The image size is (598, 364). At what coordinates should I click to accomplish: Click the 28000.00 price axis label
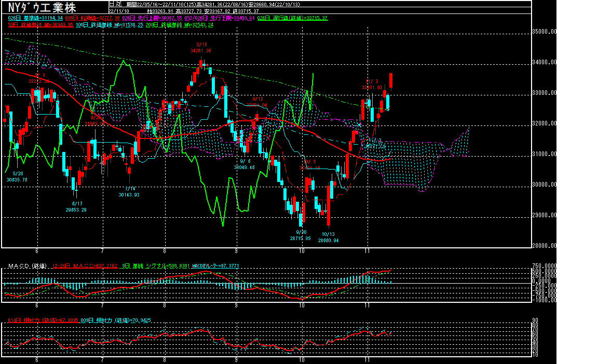pos(545,246)
